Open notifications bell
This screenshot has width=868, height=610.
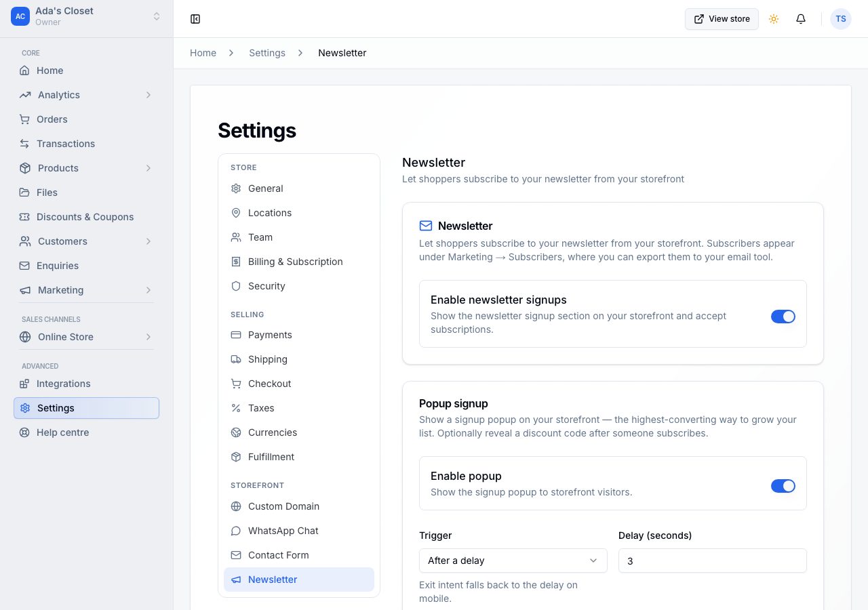pyautogui.click(x=801, y=19)
